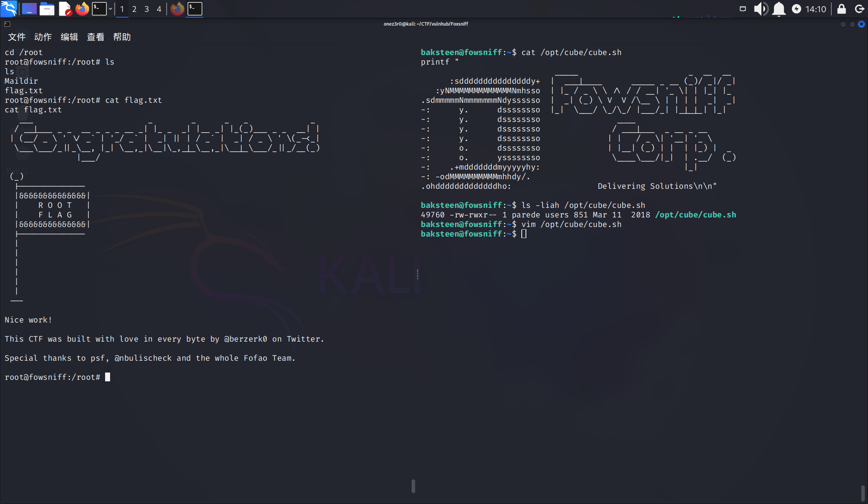Open the Kali dragon applications menu
Image resolution: width=868 pixels, height=504 pixels.
tap(8, 8)
